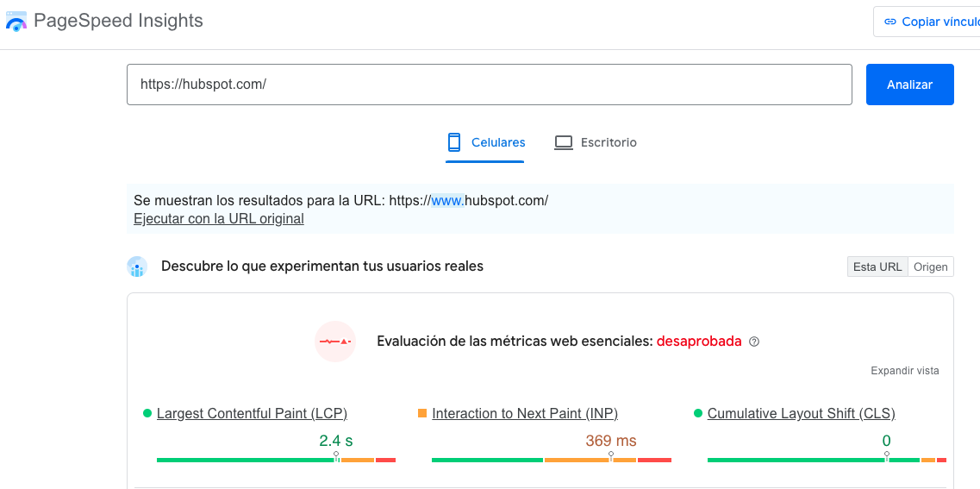
Task: Open help icon next to desaprobada
Action: pyautogui.click(x=754, y=342)
